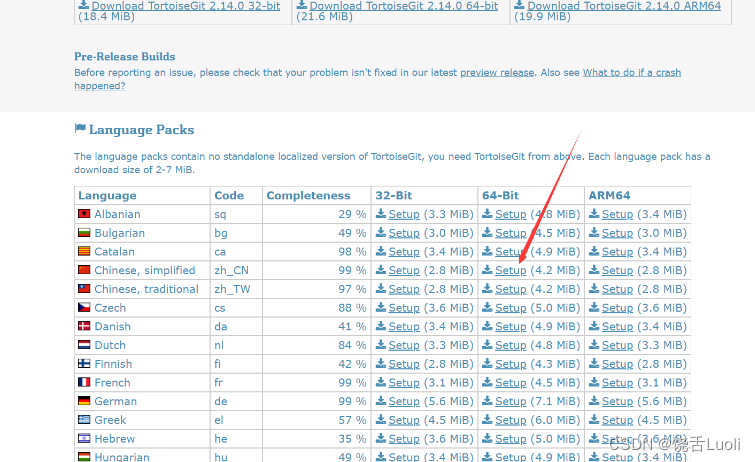755x462 pixels.
Task: Click Finnish flag icon
Action: coord(84,363)
